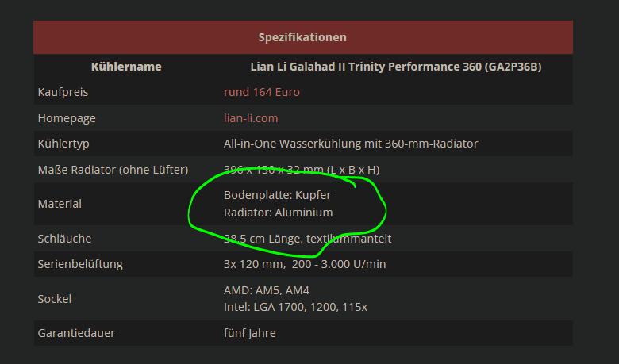The width and height of the screenshot is (619, 364).
Task: Select the Kühlername column heading
Action: (126, 67)
